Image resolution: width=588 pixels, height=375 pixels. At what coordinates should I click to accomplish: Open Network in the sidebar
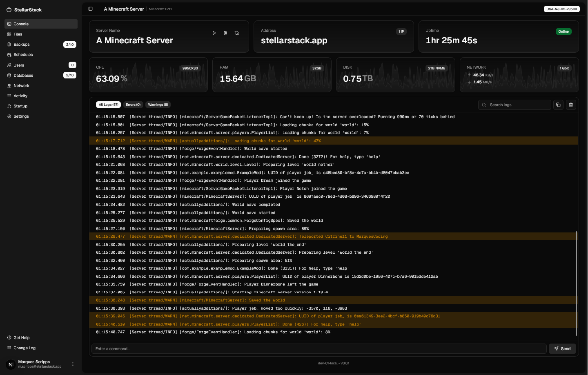pyautogui.click(x=41, y=86)
